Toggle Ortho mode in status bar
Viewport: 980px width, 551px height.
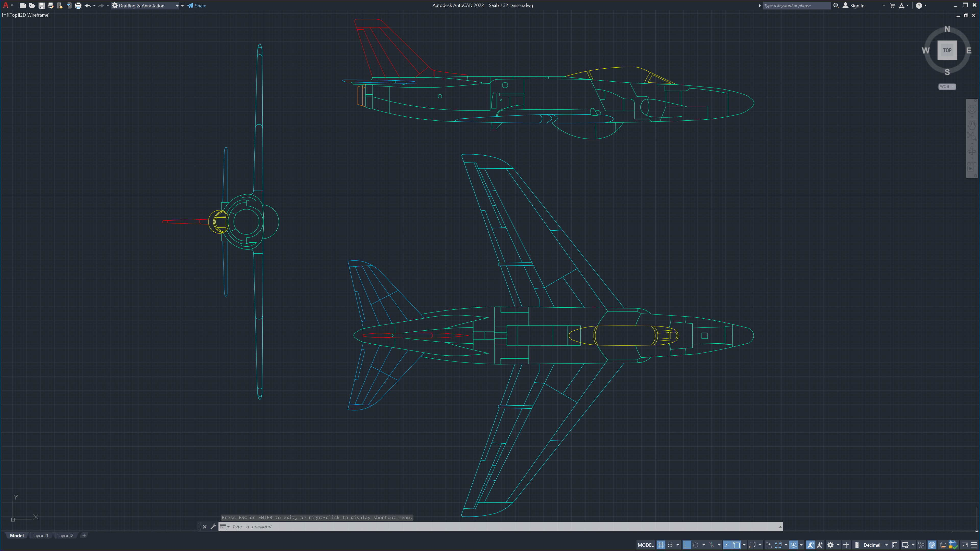point(687,545)
